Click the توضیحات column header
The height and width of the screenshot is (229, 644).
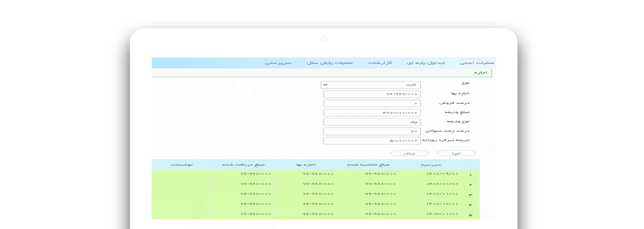[181, 165]
